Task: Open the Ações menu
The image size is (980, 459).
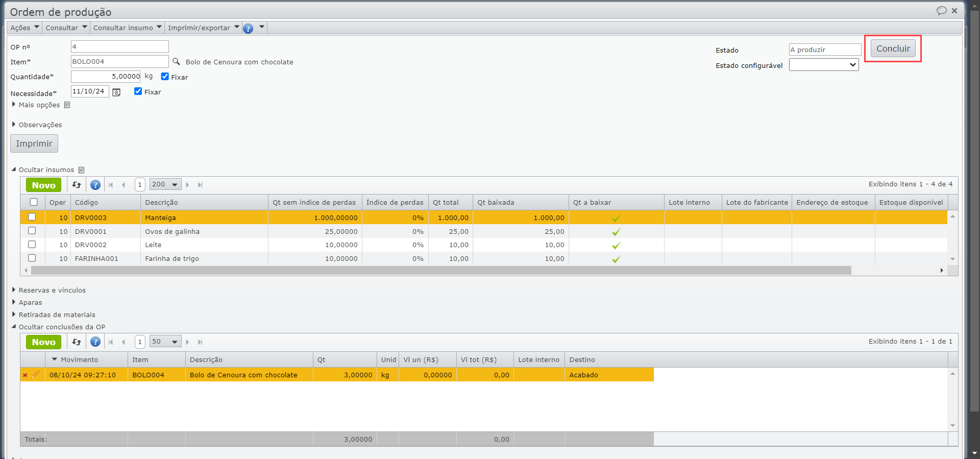Action: 24,28
